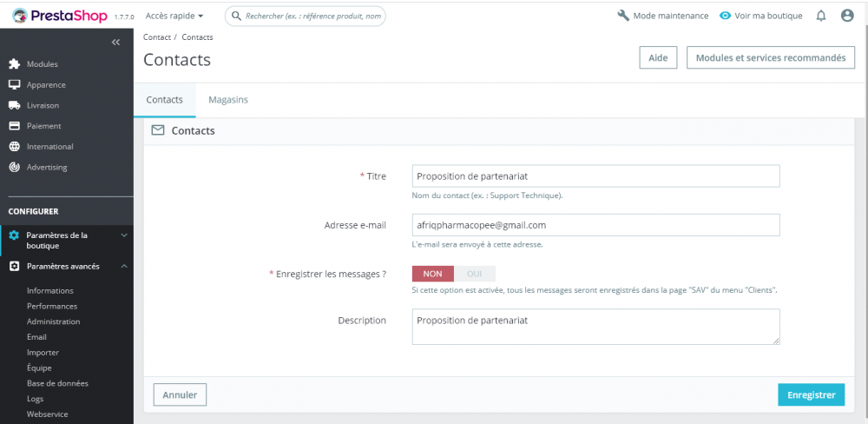Screen dimensions: 868x424
Task: Open Importer submenu item
Action: pos(43,353)
